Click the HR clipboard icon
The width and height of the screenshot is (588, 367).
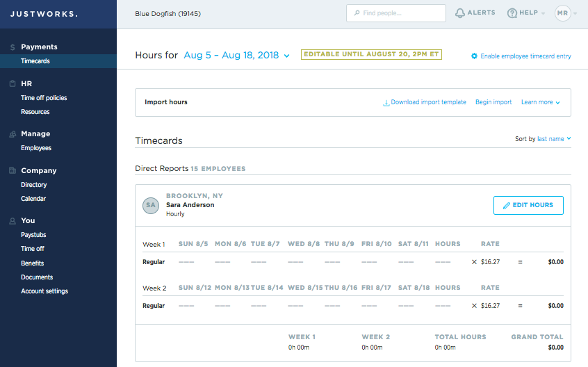pyautogui.click(x=13, y=83)
